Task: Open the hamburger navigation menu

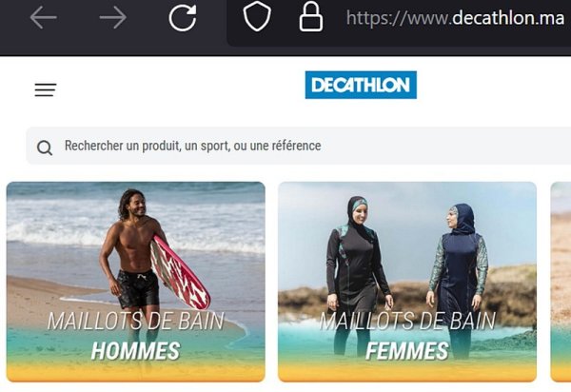Action: click(x=46, y=89)
